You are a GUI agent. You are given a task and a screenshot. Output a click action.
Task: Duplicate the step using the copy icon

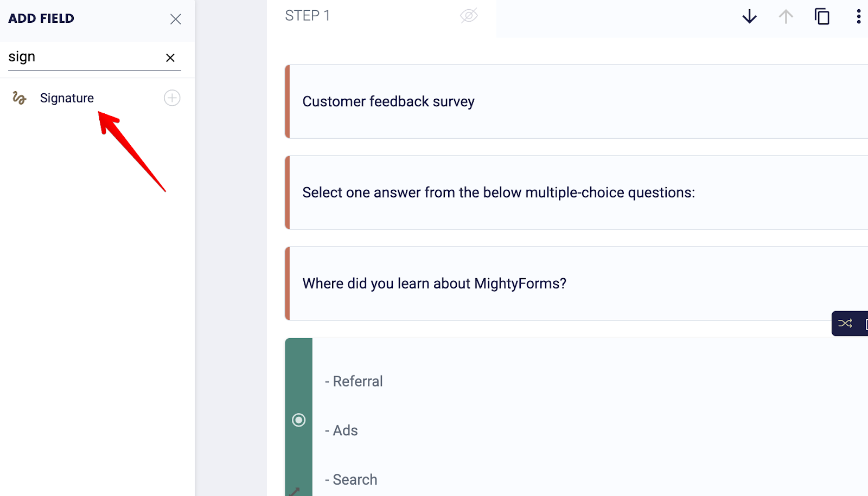821,17
